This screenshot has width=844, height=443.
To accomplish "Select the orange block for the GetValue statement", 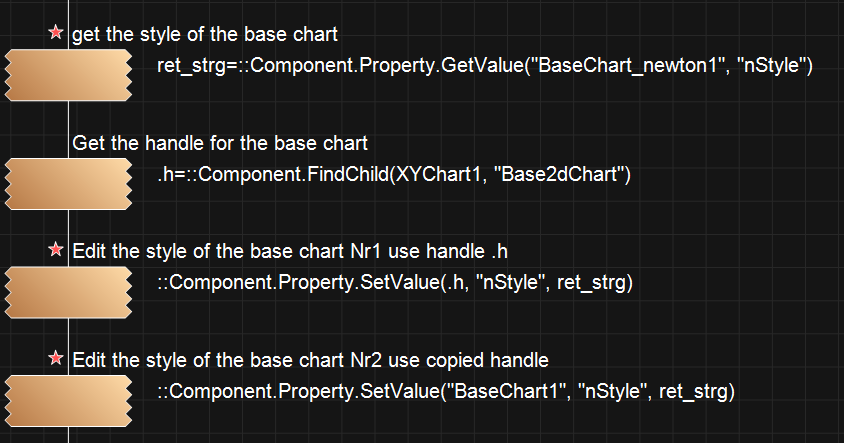I will 68,75.
